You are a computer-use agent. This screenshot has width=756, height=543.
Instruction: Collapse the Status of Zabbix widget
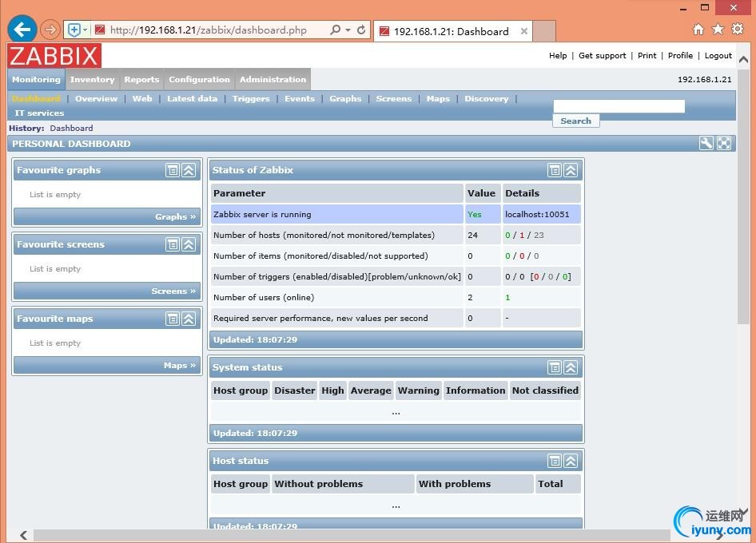click(571, 170)
